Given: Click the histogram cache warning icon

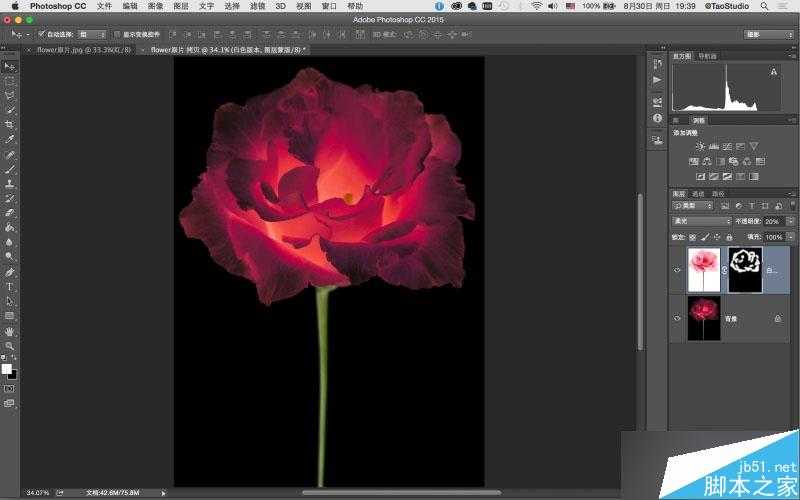Looking at the screenshot, I should pyautogui.click(x=773, y=73).
